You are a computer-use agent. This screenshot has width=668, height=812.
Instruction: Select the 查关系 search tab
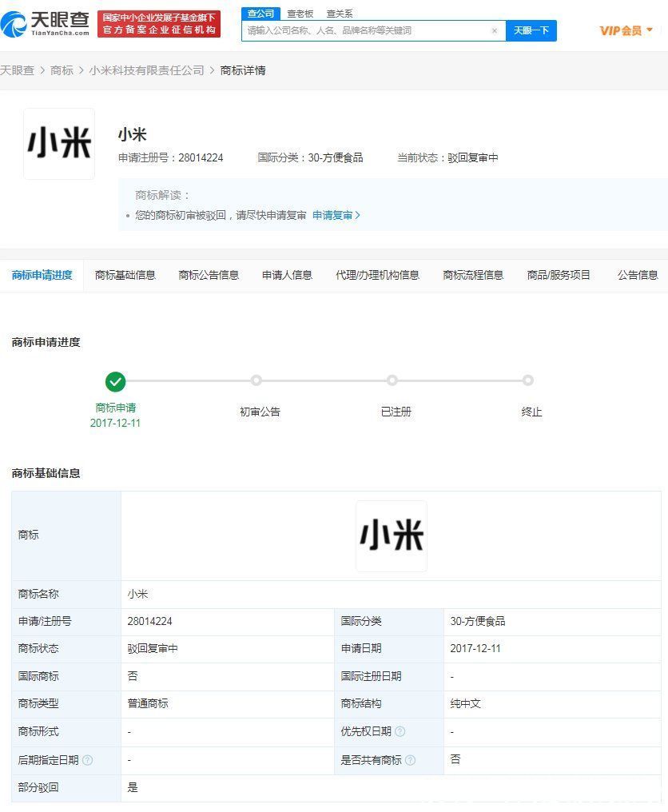click(340, 14)
